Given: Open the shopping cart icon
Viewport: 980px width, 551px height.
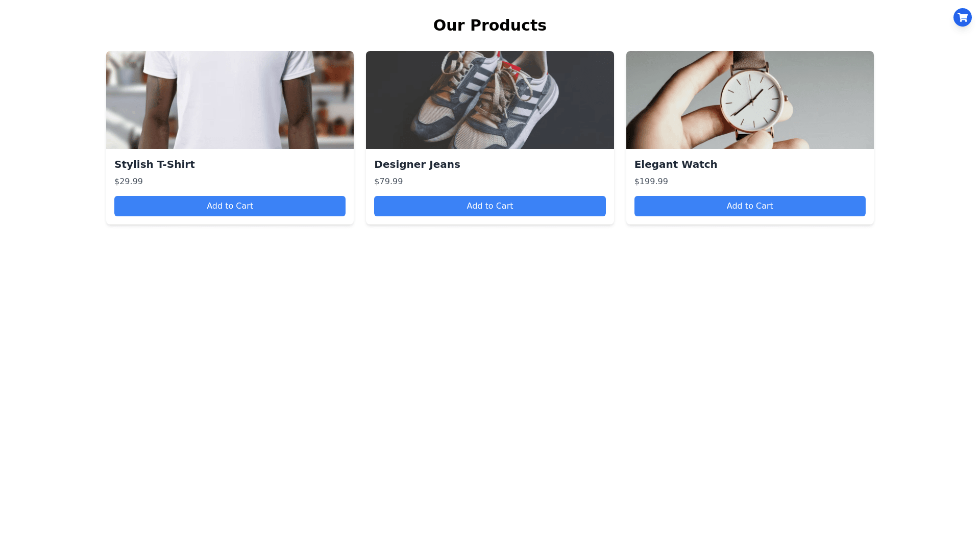Looking at the screenshot, I should point(962,17).
